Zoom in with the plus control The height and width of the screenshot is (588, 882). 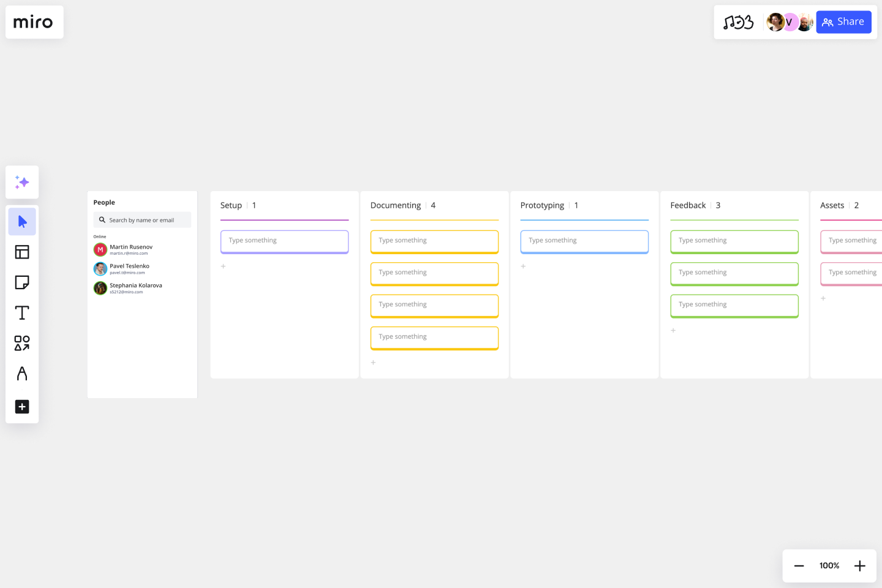pyautogui.click(x=859, y=565)
